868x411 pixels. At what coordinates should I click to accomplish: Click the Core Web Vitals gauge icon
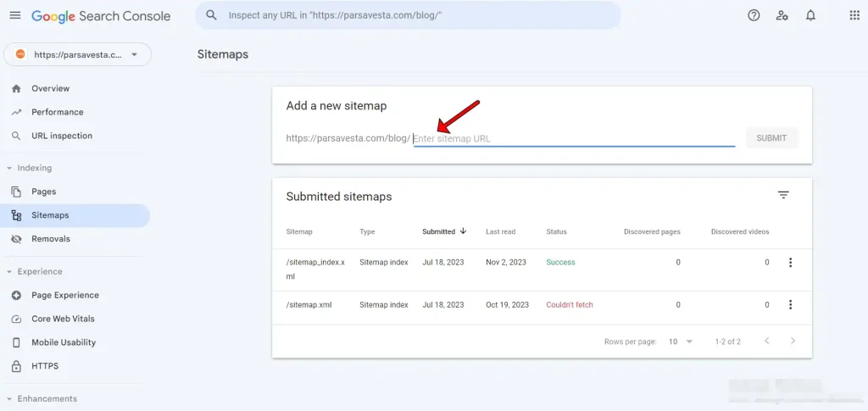pos(16,319)
